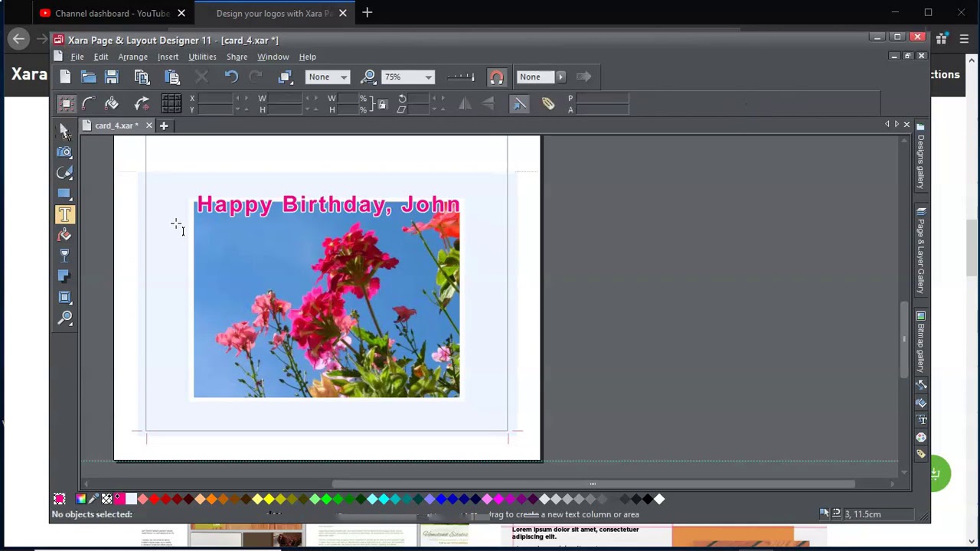Click the horizontal scrollbar under the canvas
The width and height of the screenshot is (980, 551).
pos(593,484)
